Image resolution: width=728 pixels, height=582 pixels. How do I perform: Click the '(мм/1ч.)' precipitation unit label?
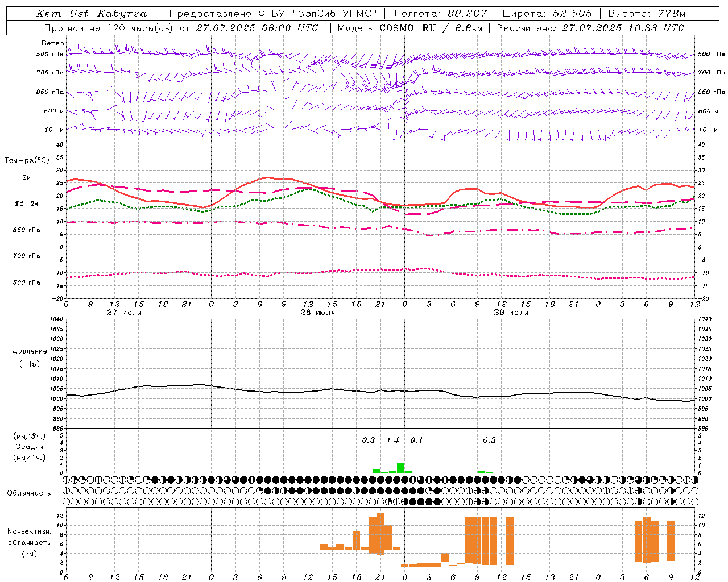point(30,458)
